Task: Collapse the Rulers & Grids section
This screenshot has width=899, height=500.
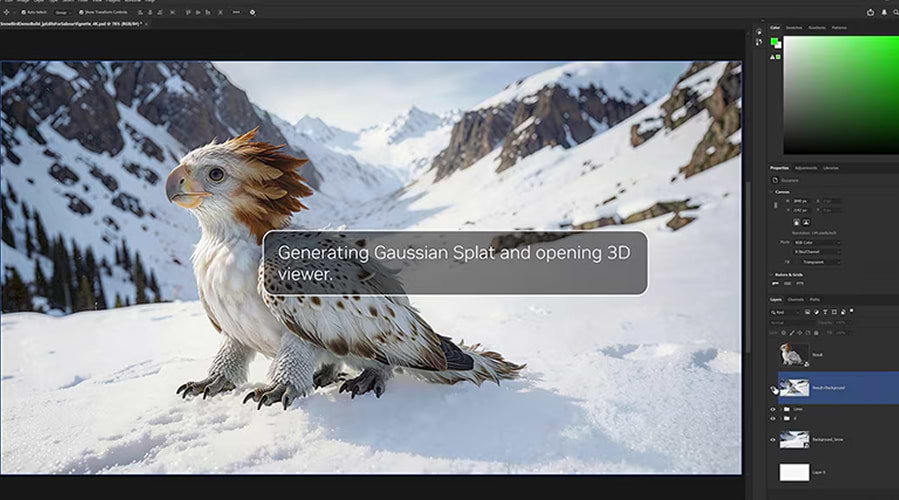Action: 772,275
